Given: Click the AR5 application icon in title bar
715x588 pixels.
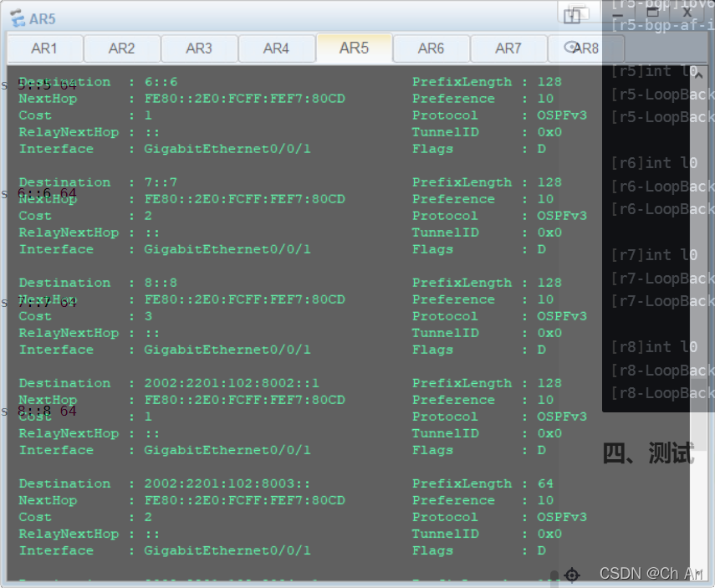Looking at the screenshot, I should (18, 18).
